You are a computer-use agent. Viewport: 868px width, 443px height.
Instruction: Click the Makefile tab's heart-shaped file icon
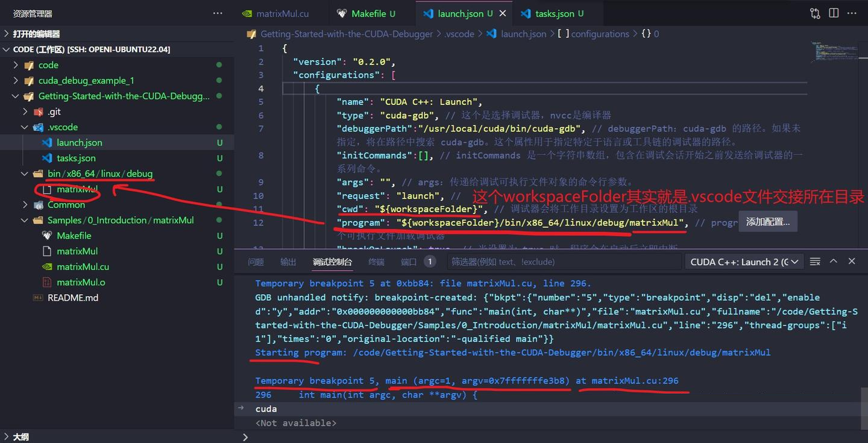tap(342, 13)
